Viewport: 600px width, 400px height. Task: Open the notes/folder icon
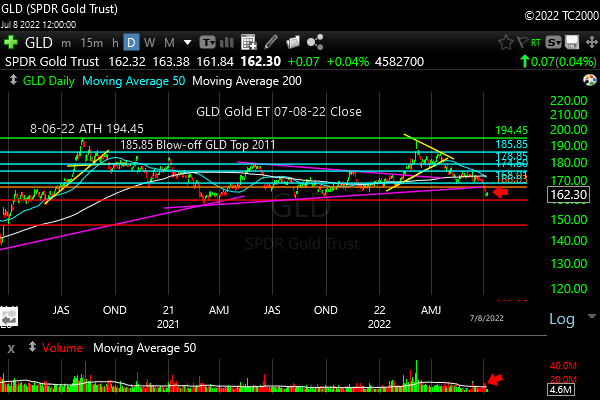point(293,42)
